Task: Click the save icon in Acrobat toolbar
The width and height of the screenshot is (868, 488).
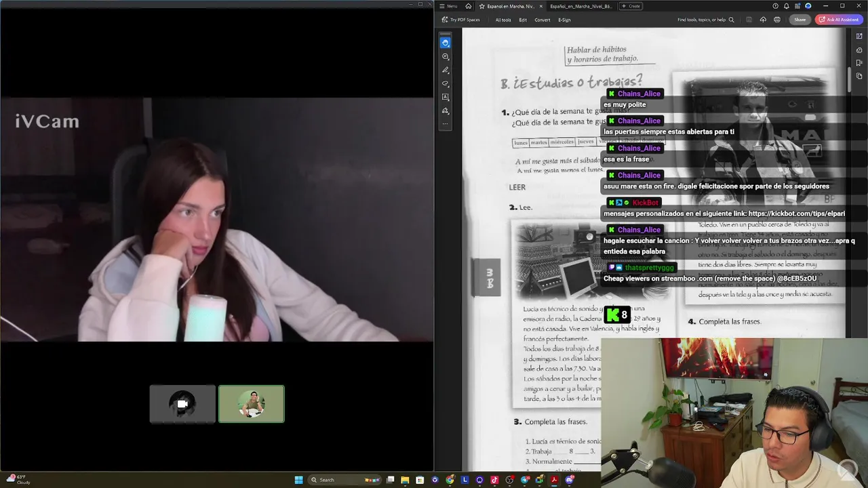Action: click(749, 20)
